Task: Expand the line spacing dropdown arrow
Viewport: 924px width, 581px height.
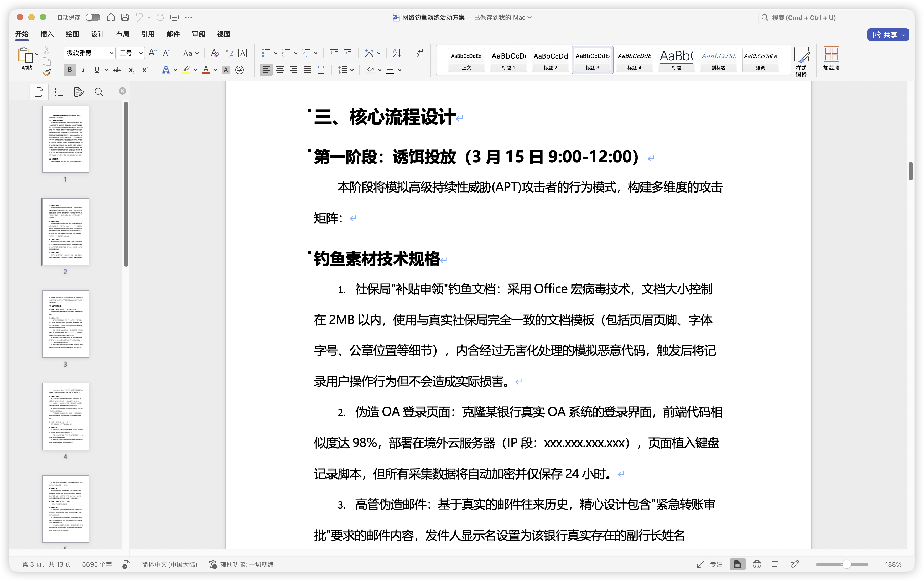Action: [x=352, y=70]
